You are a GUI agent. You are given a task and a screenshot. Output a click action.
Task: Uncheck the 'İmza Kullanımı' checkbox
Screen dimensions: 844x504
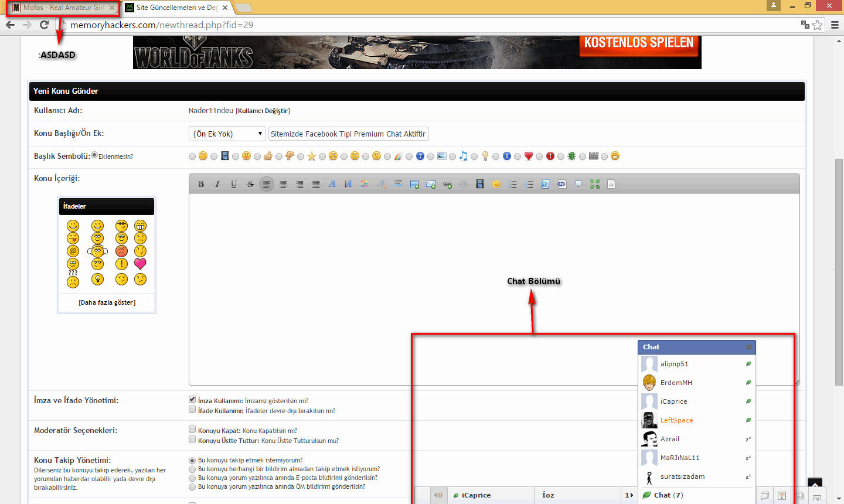pyautogui.click(x=192, y=400)
